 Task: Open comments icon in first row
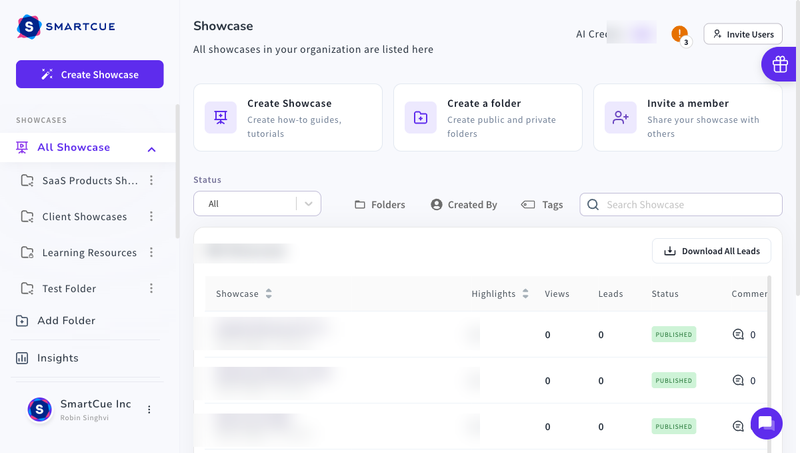(738, 335)
